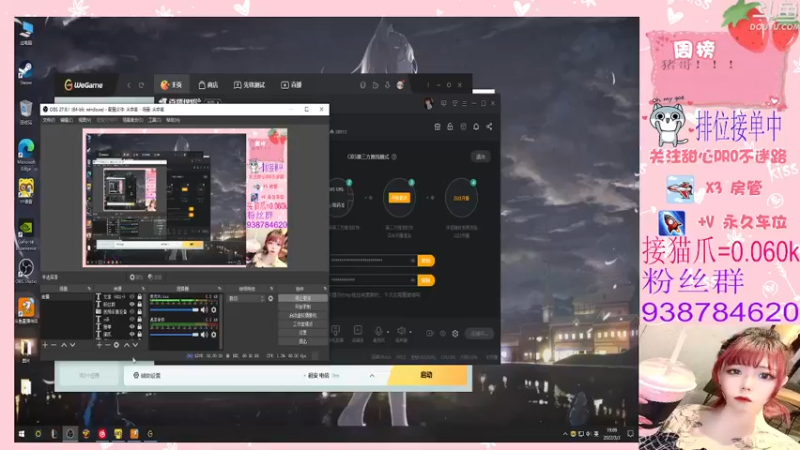The width and height of the screenshot is (800, 450).
Task: Click the record play-square icon in streaming assistant
Action: tap(358, 331)
